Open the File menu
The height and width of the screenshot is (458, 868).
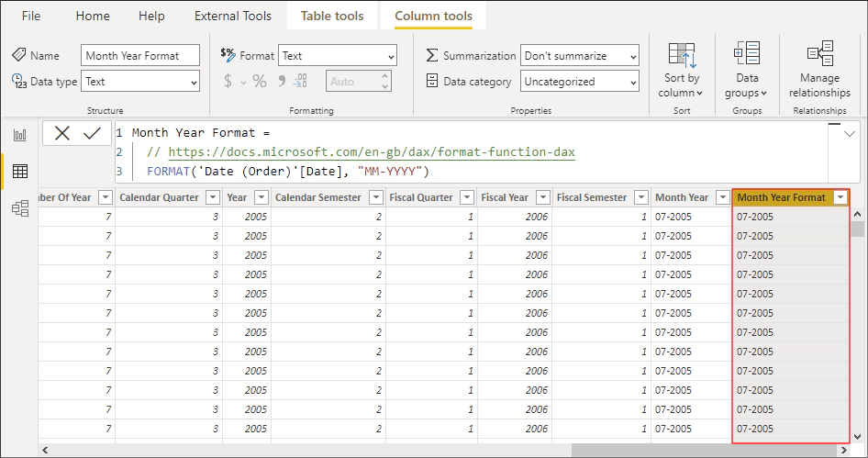click(x=31, y=16)
